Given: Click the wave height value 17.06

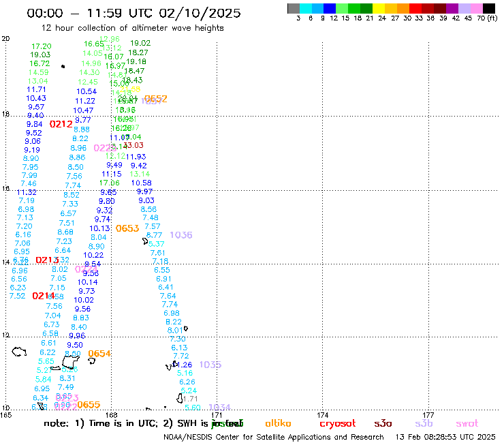Looking at the screenshot, I should (x=109, y=183).
